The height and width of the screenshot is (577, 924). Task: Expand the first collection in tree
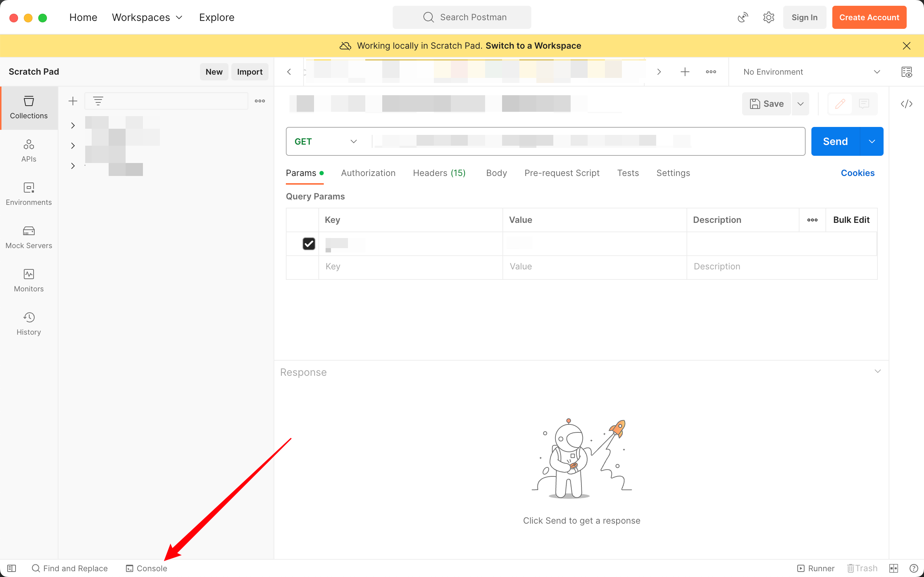73,125
